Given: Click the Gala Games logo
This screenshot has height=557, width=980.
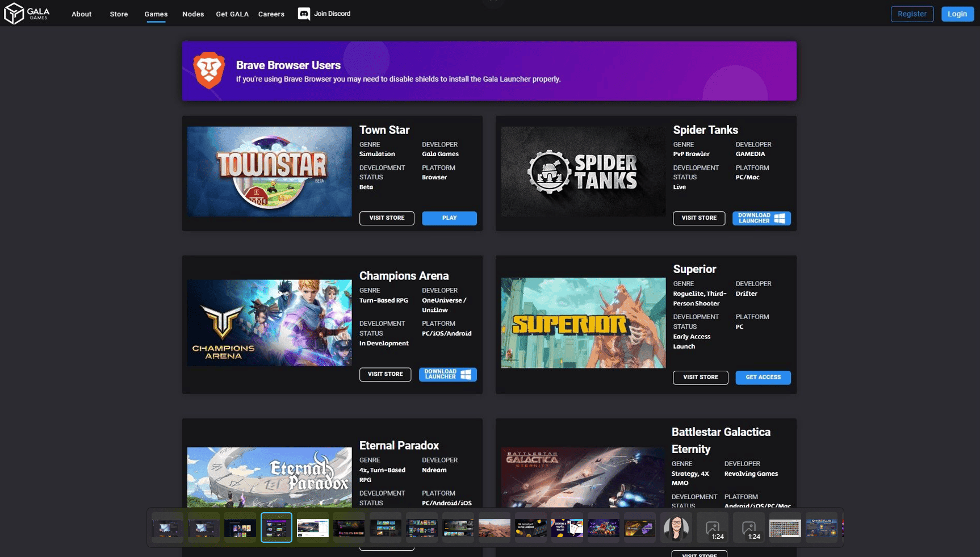Looking at the screenshot, I should tap(27, 14).
